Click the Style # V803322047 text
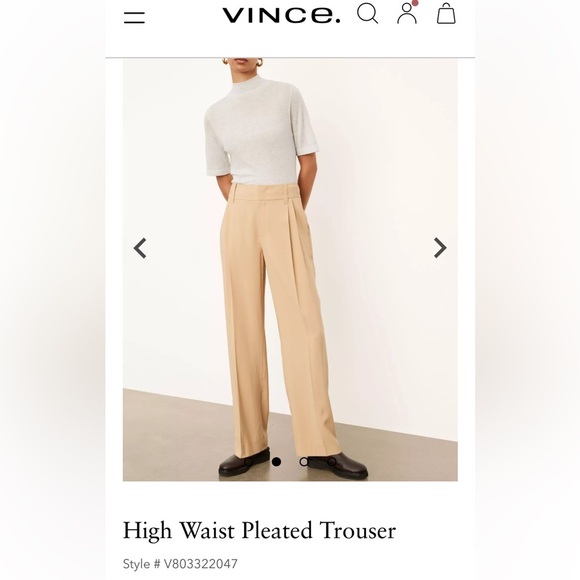Screen dimensions: 580x580 [x=180, y=564]
